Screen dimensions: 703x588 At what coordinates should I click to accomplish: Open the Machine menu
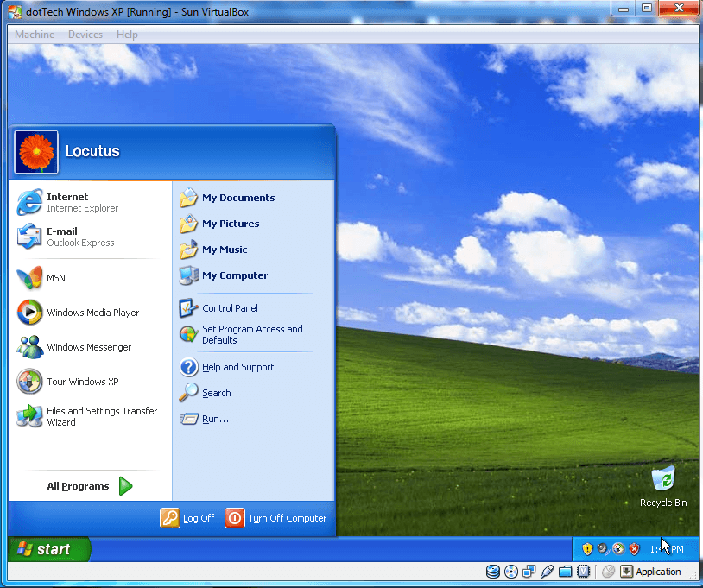[x=35, y=35]
